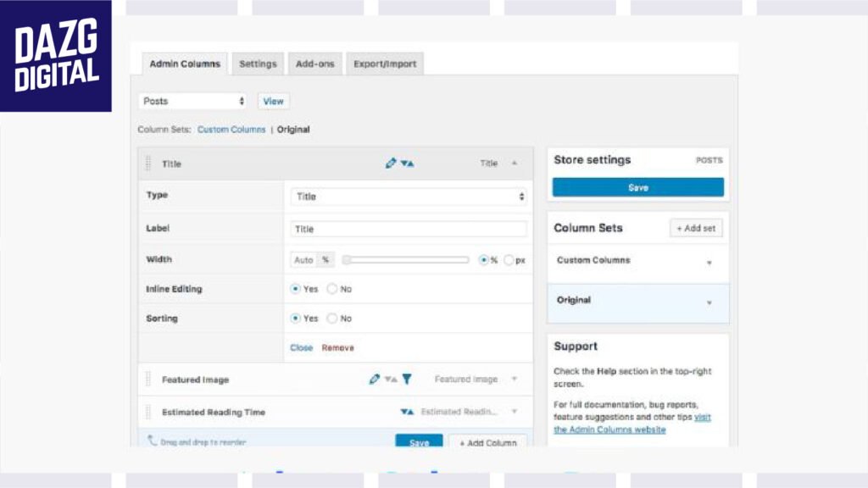The width and height of the screenshot is (868, 488).
Task: Visit the Admin Columns website link
Action: point(632,424)
